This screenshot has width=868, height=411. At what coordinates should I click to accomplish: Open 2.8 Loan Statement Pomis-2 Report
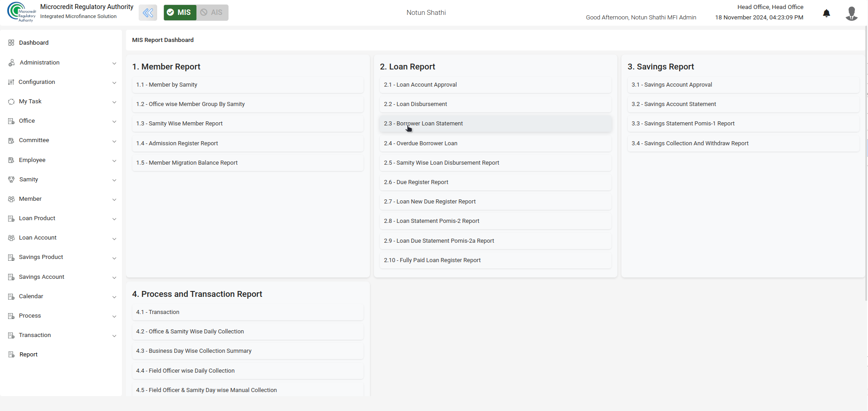coord(495,221)
